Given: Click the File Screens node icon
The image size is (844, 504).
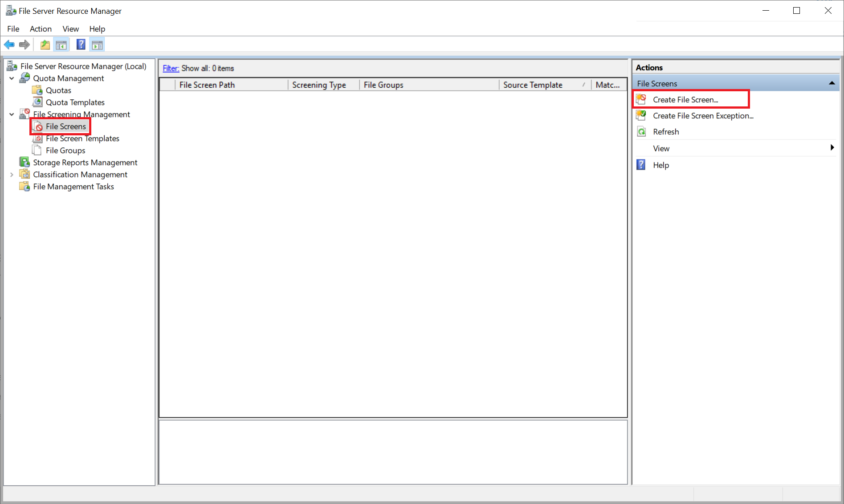Looking at the screenshot, I should [x=38, y=126].
